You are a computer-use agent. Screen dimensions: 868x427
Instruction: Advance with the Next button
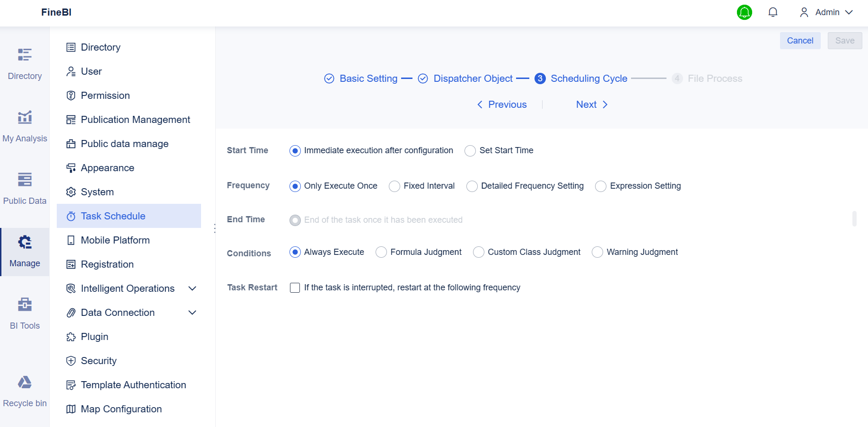pyautogui.click(x=586, y=104)
